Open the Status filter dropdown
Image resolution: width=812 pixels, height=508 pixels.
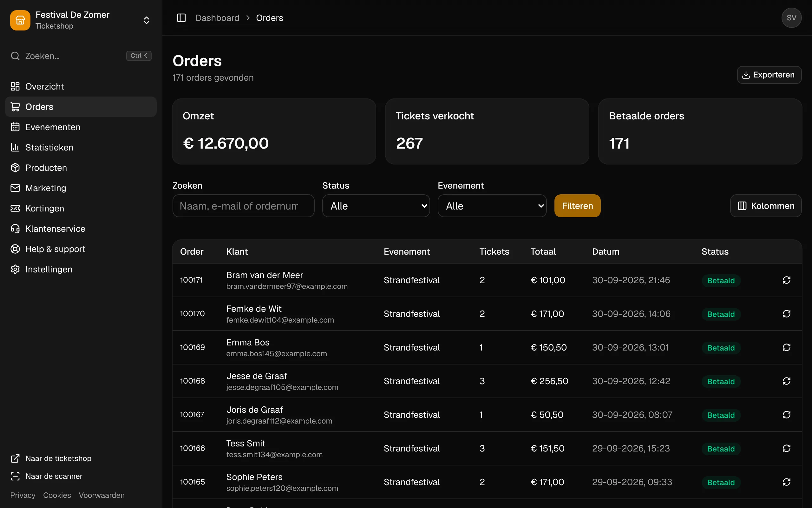(376, 206)
